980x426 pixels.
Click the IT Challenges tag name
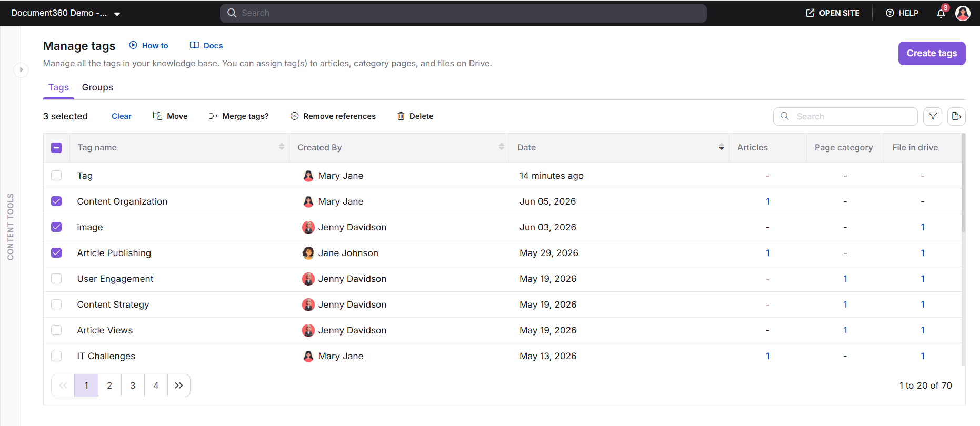(106, 356)
